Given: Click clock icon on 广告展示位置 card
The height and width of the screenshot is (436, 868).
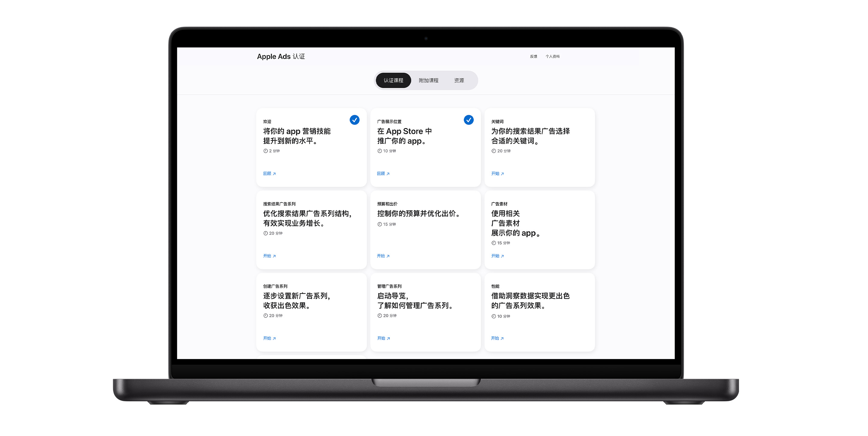Looking at the screenshot, I should (x=379, y=151).
